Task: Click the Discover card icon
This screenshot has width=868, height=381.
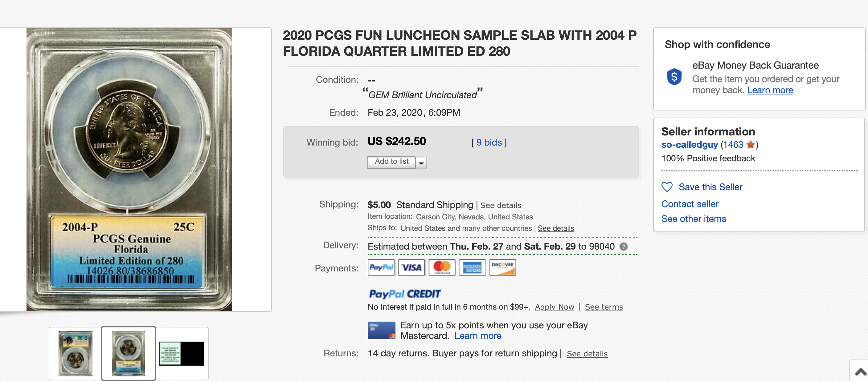Action: (x=502, y=267)
